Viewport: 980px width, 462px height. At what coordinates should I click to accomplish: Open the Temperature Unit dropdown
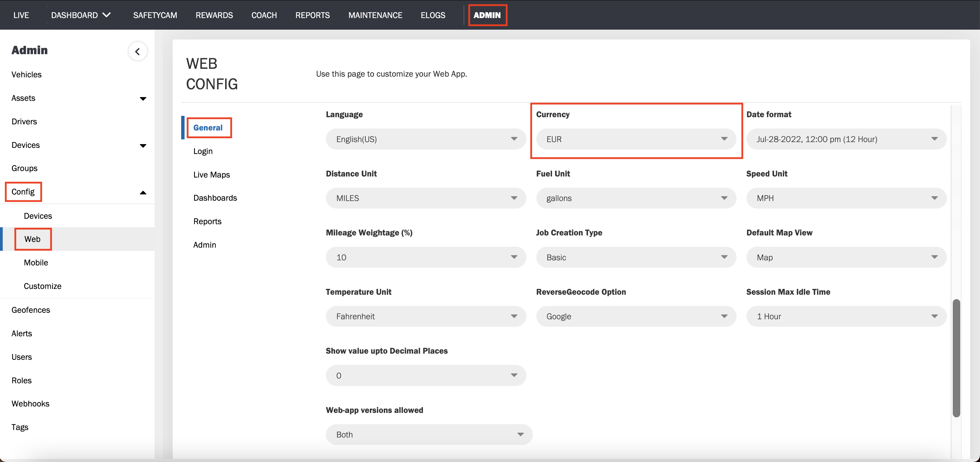pyautogui.click(x=426, y=316)
